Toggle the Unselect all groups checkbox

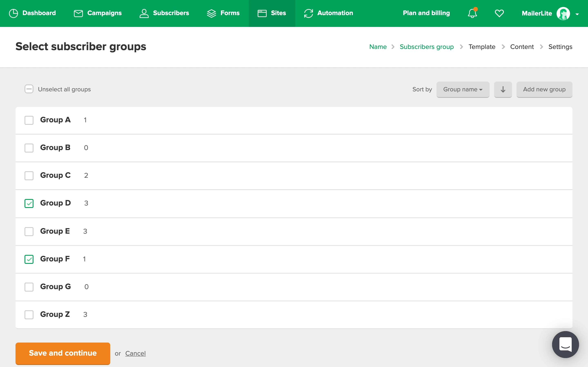[29, 89]
